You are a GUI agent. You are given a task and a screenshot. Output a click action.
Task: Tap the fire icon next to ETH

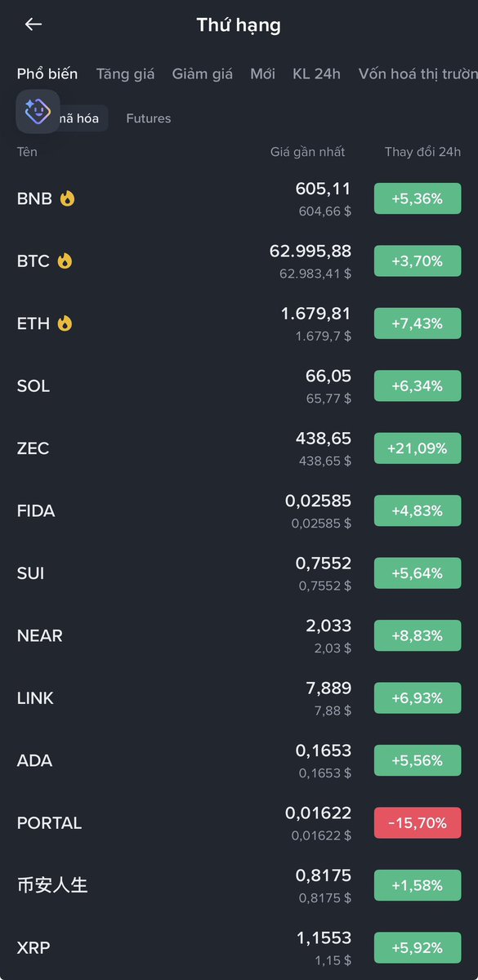coord(65,323)
